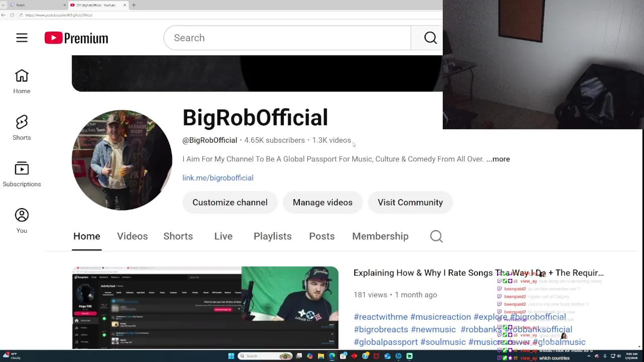Close the BigRobOfficial YouTube tab

(125, 5)
